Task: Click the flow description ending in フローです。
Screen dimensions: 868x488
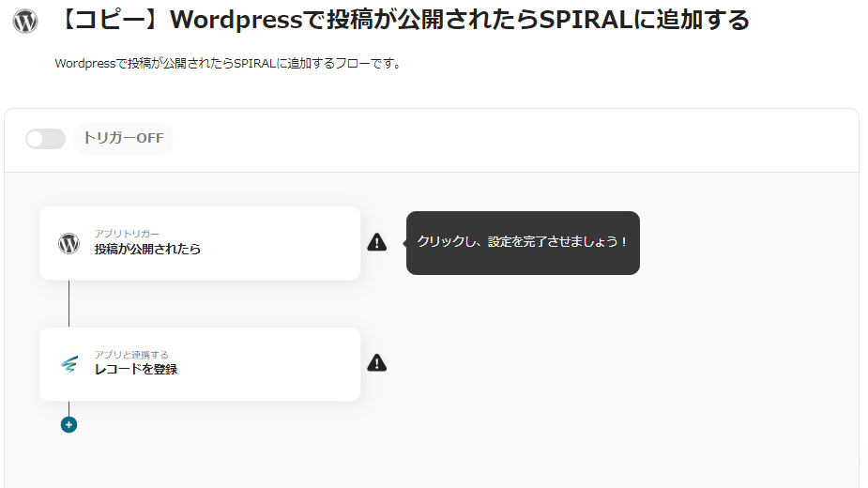Action: [x=227, y=64]
